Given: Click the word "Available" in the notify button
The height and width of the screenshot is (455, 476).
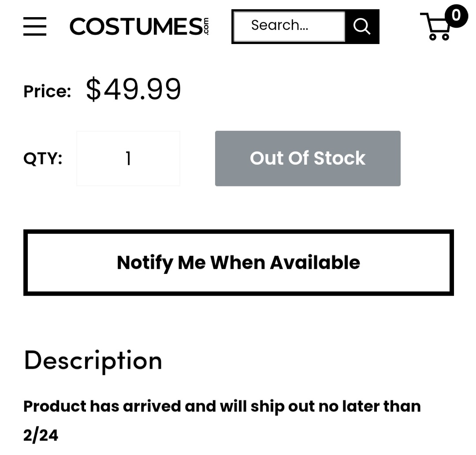Looking at the screenshot, I should coord(315,263).
